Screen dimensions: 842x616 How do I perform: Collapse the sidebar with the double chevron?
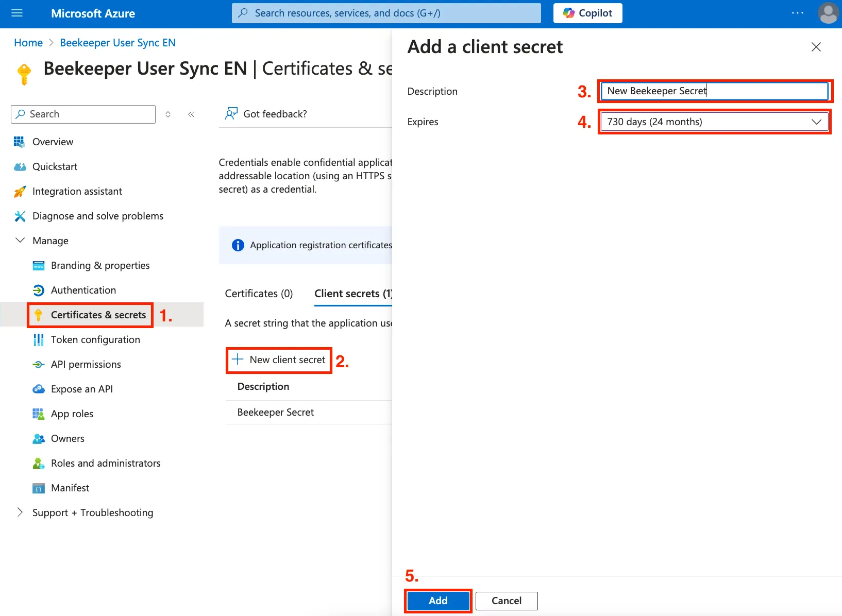pyautogui.click(x=191, y=114)
